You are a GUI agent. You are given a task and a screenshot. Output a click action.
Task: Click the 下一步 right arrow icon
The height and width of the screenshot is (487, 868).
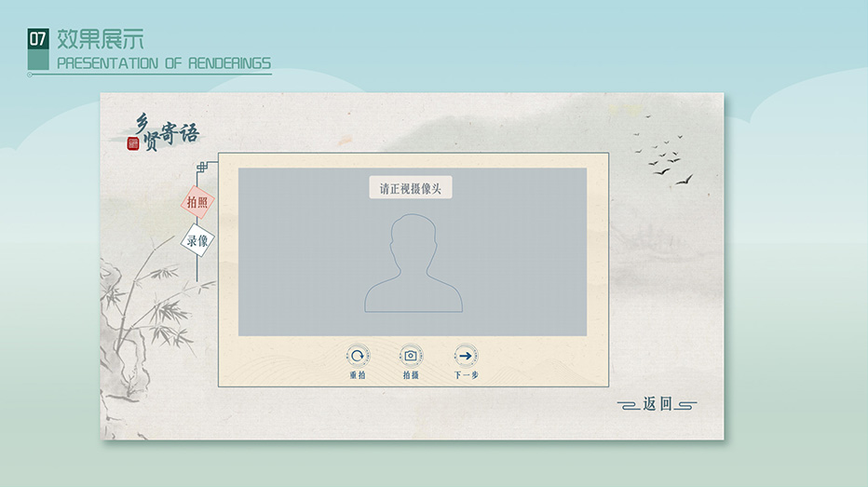pos(466,355)
